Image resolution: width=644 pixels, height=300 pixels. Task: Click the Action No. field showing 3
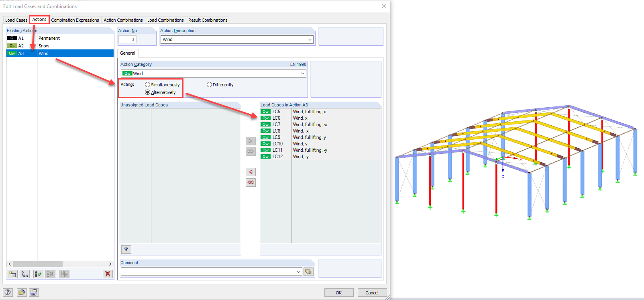[x=128, y=39]
